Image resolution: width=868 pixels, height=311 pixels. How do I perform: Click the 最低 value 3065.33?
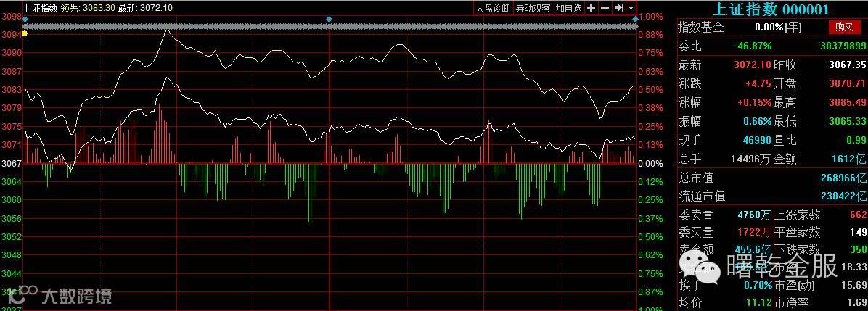847,121
